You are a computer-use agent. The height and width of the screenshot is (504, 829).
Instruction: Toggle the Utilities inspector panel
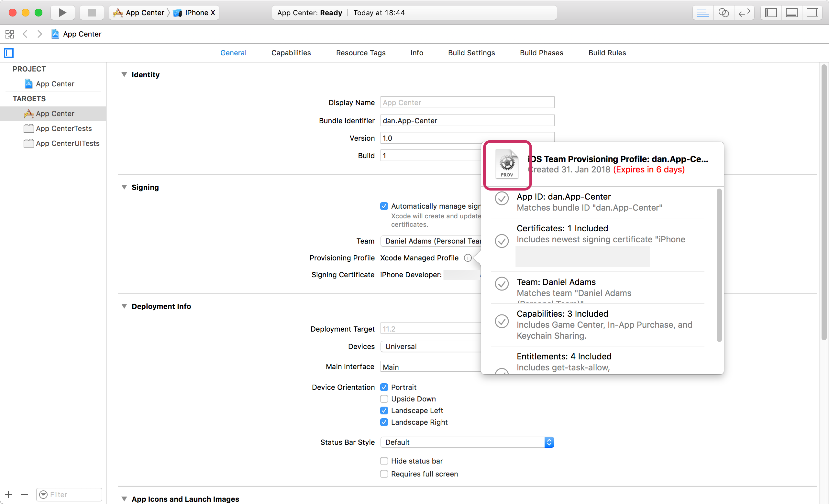[x=812, y=13]
